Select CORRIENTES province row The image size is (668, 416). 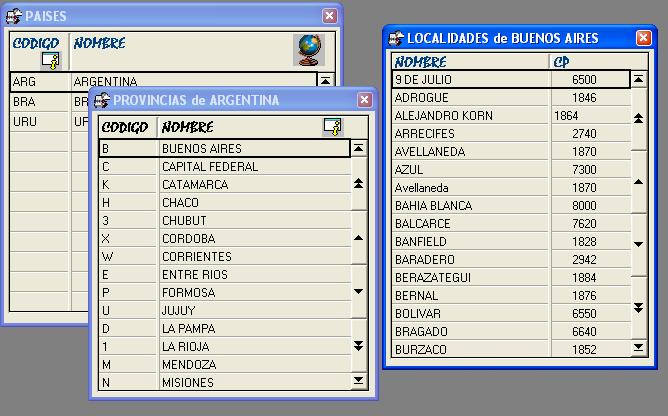225,257
